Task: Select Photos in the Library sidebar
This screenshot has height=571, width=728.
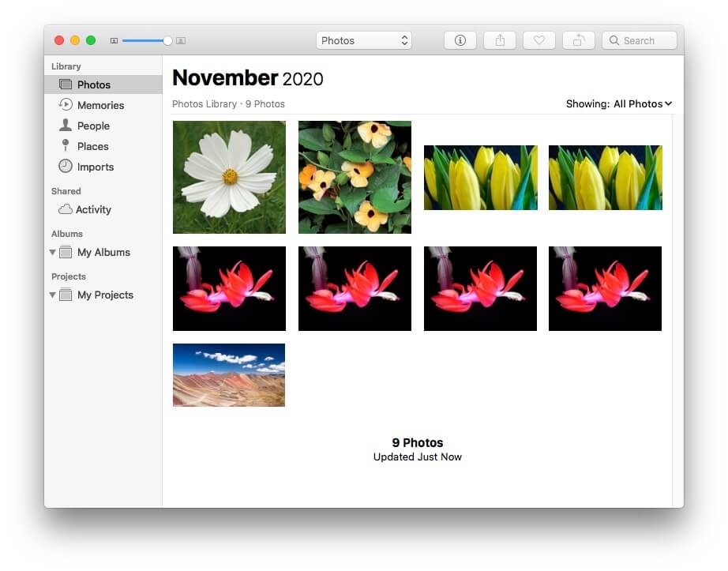Action: point(103,85)
